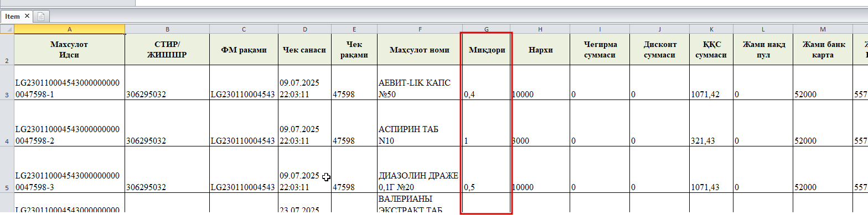Viewport: 868px width, 215px height.
Task: Select column E header
Action: coord(354,29)
